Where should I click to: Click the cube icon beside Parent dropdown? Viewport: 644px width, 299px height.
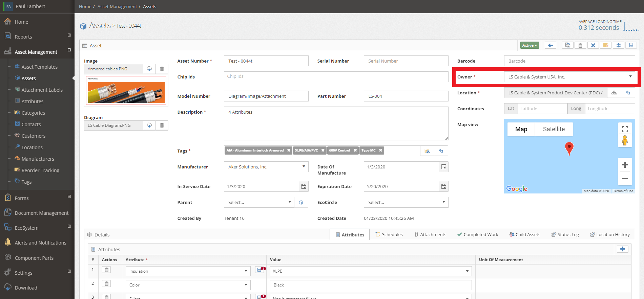tap(301, 202)
